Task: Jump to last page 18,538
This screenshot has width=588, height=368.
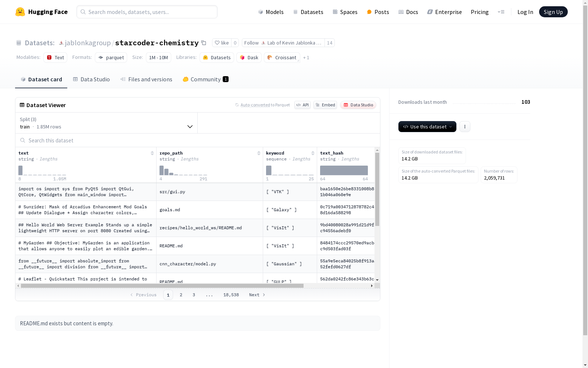Action: click(x=231, y=295)
